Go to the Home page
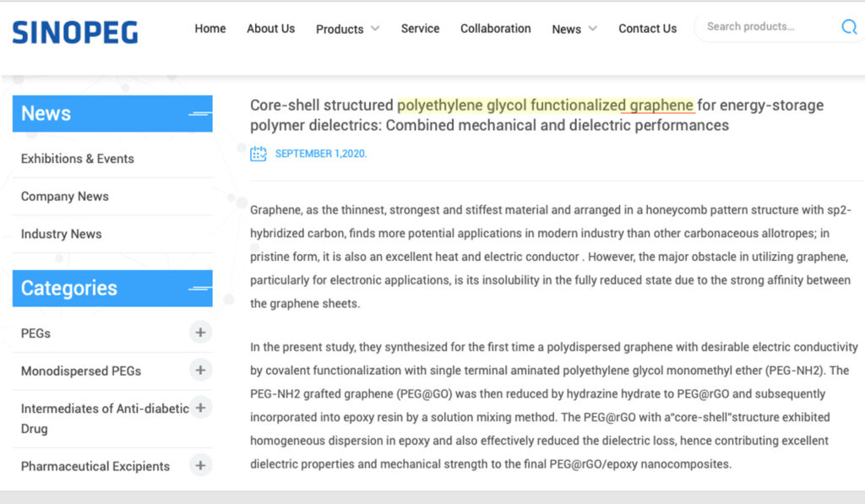Screen dimensions: 865x504 coord(210,29)
